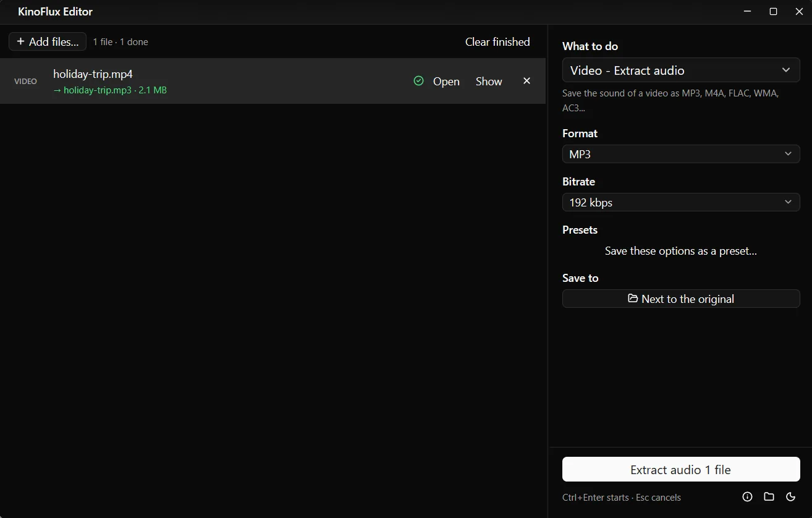
Task: Open output folder icon in the footer
Action: pyautogui.click(x=769, y=496)
